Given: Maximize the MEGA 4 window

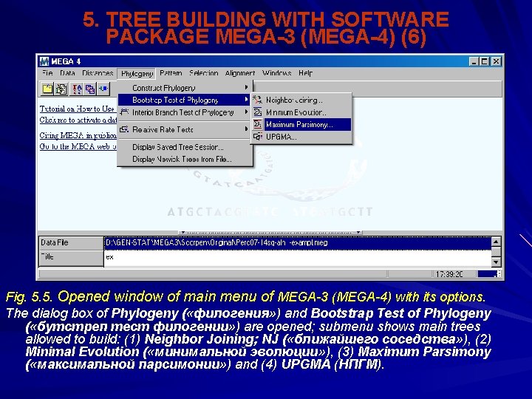Looking at the screenshot, I should 484,61.
